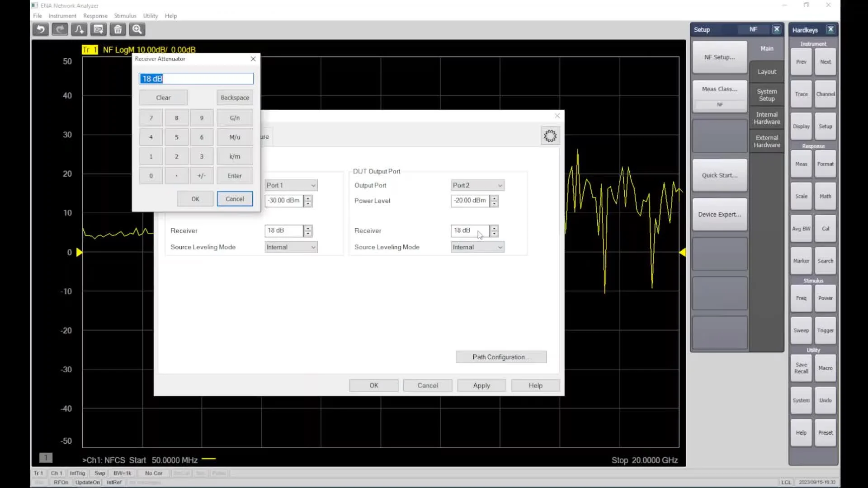Click BW=1k status bar item
The width and height of the screenshot is (868, 488).
[122, 473]
